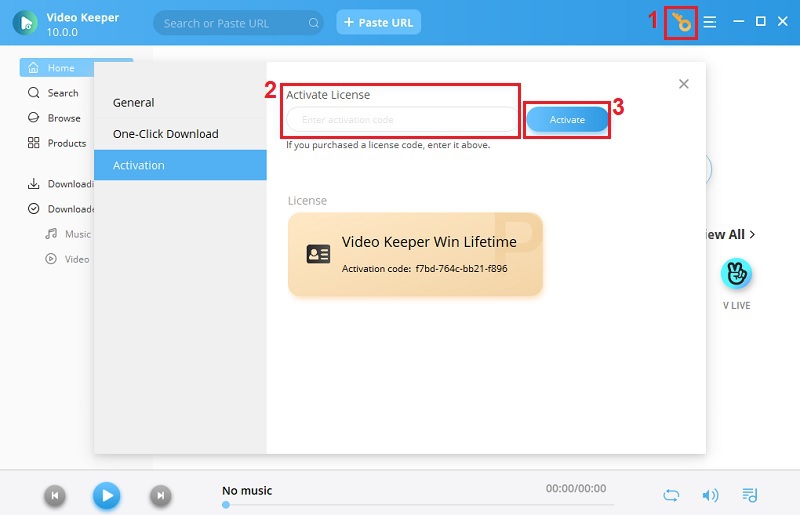Close the Video Keeper window
Screen dimensions: 800x515
pos(783,21)
